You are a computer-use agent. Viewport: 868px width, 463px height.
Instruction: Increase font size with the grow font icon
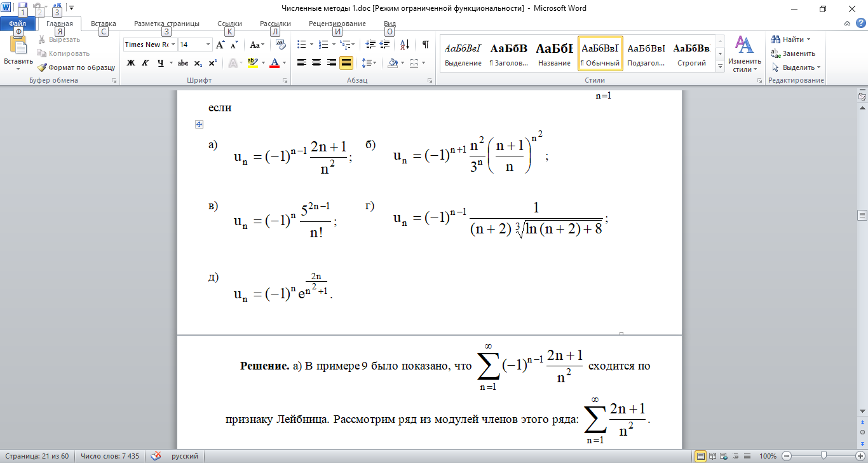(x=220, y=45)
